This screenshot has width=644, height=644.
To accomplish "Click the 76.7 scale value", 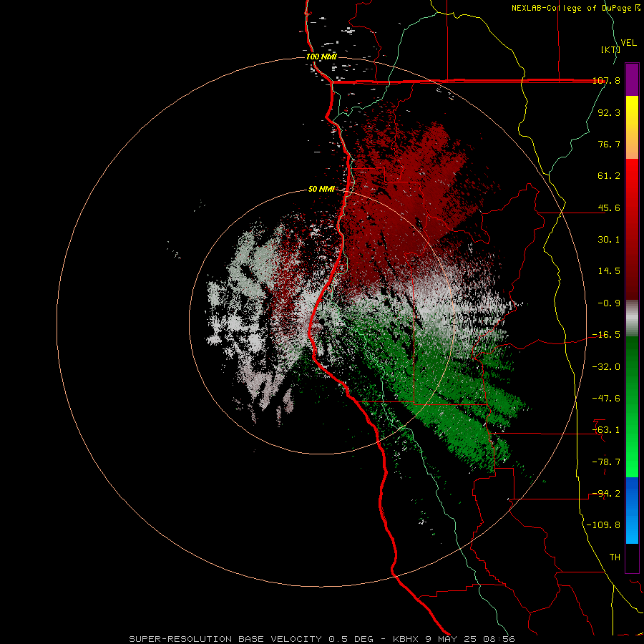I will click(609, 144).
